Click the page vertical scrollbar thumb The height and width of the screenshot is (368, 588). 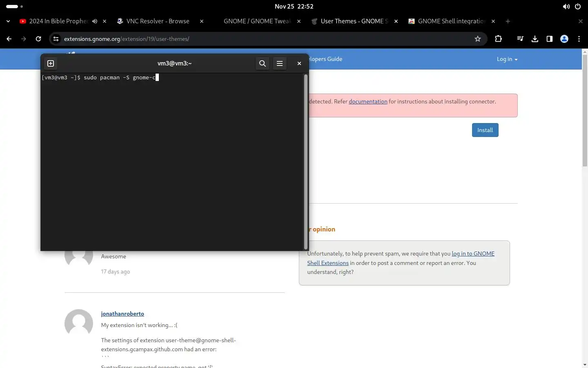pyautogui.click(x=585, y=110)
